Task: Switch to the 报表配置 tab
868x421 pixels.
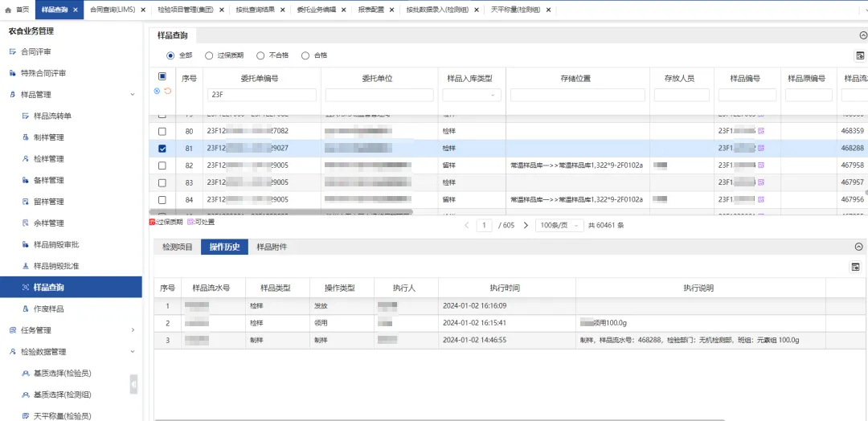Action: coord(371,10)
